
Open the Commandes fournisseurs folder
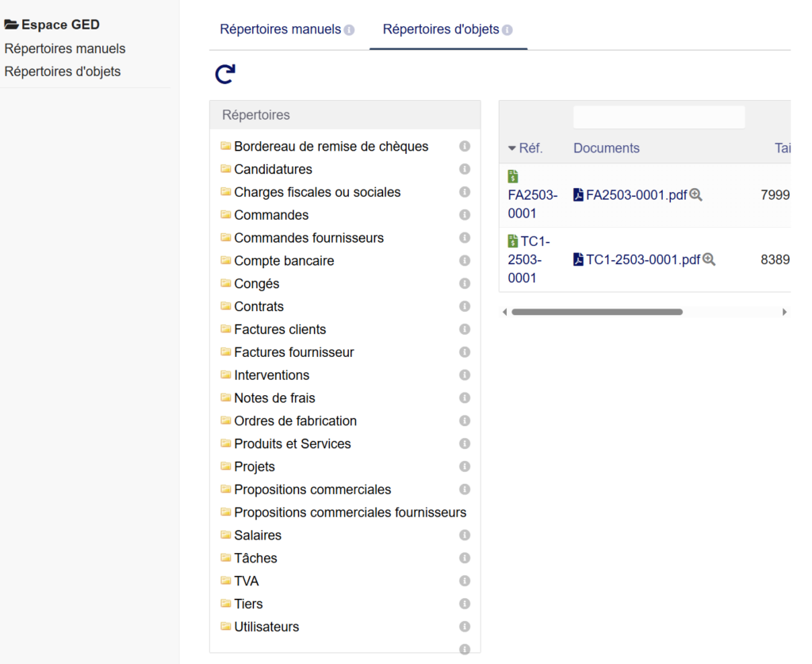[308, 238]
